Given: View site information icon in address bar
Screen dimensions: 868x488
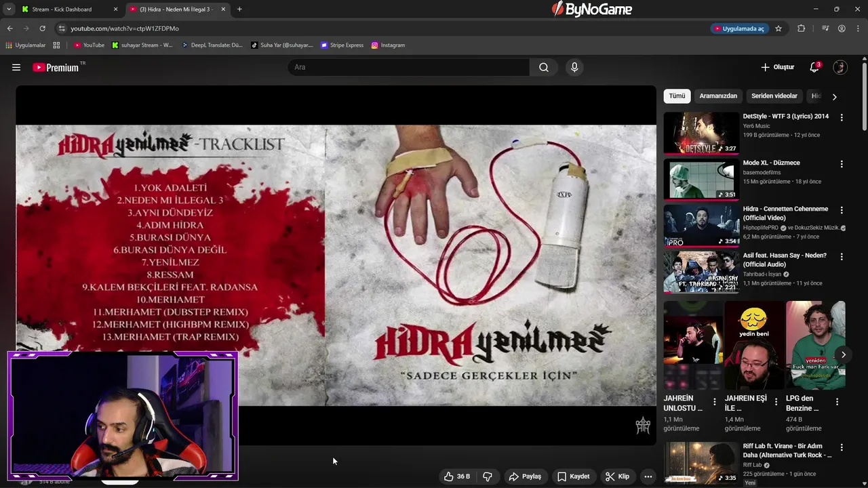Looking at the screenshot, I should pos(62,28).
